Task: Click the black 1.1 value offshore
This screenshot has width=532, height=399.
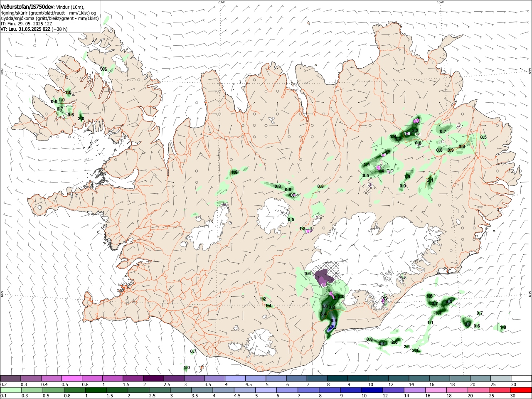Action: (x=430, y=323)
